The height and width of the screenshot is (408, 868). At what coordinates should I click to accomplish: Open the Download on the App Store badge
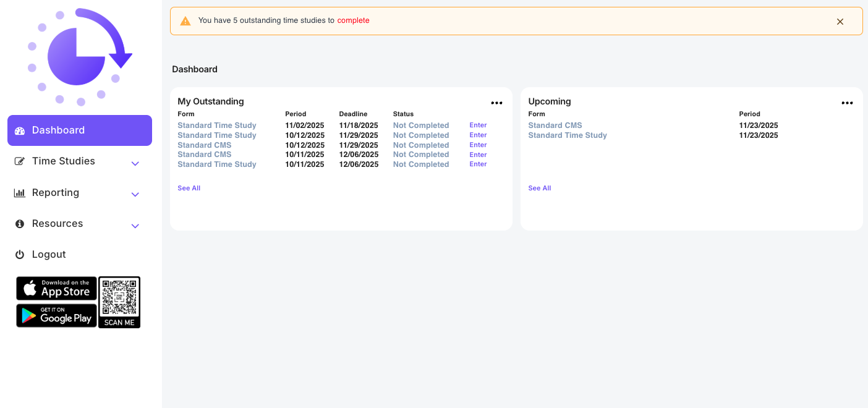[x=56, y=288]
